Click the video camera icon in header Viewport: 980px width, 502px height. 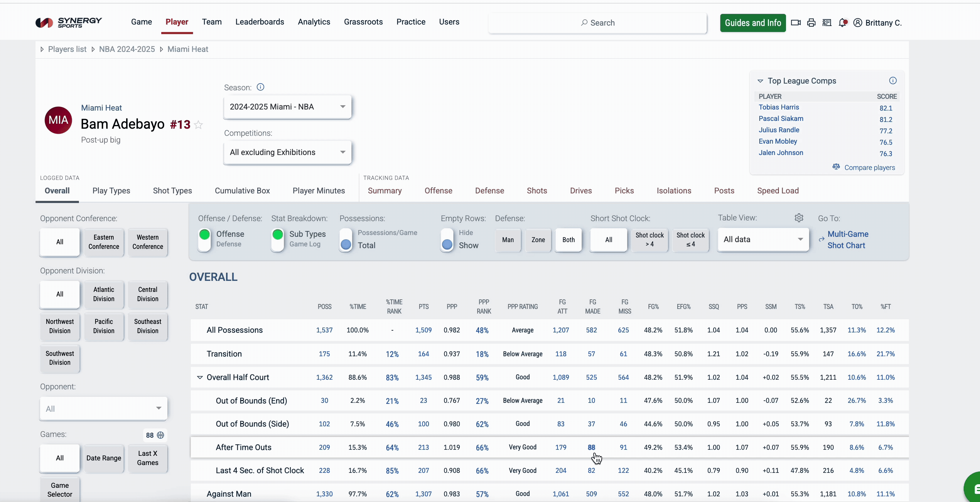(796, 23)
